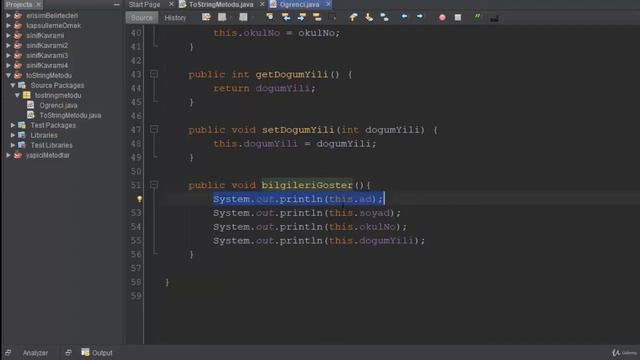Click the Find Selection toolbar icon
The width and height of the screenshot is (640, 360).
click(270, 17)
